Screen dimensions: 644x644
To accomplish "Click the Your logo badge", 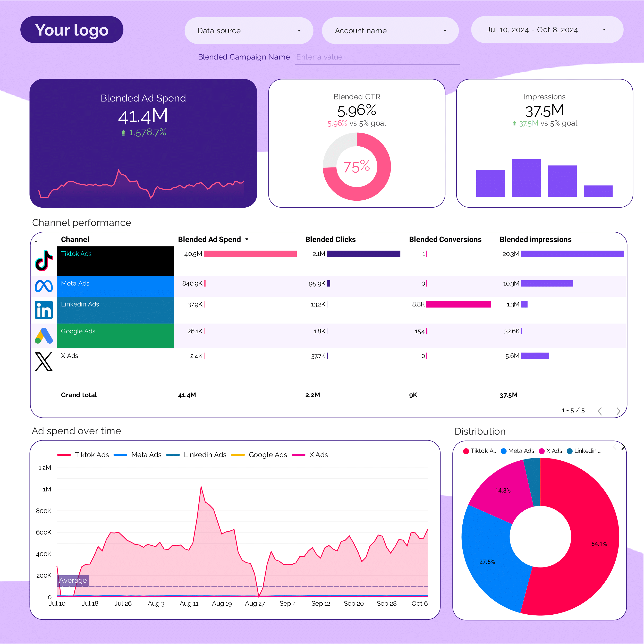I will (72, 29).
